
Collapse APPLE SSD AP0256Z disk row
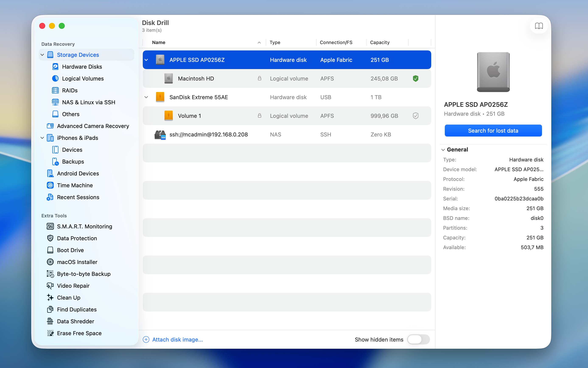tap(146, 60)
